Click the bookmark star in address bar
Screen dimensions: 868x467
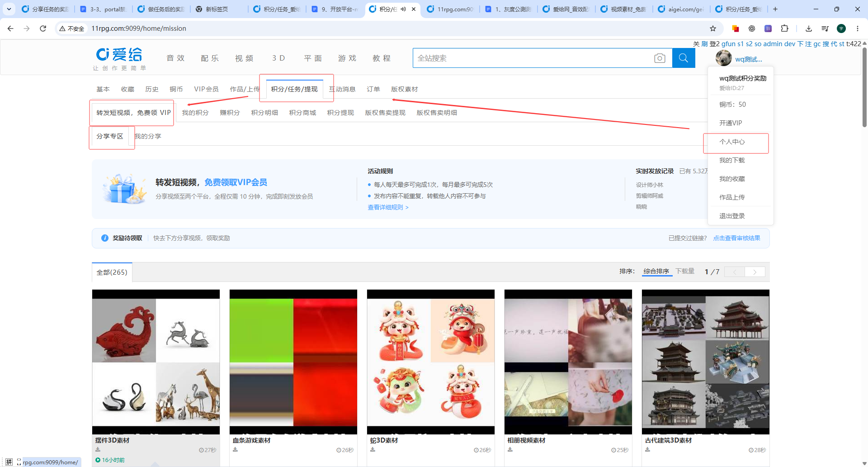713,29
